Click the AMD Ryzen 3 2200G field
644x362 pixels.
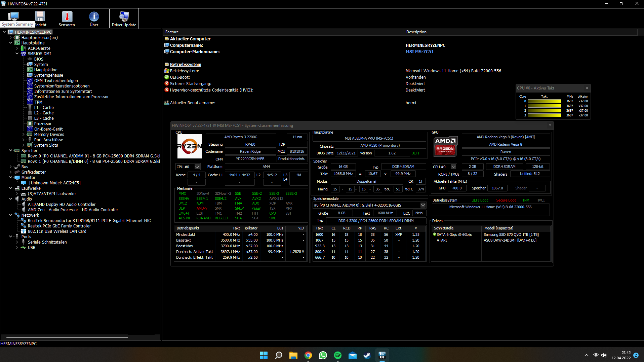pyautogui.click(x=241, y=137)
